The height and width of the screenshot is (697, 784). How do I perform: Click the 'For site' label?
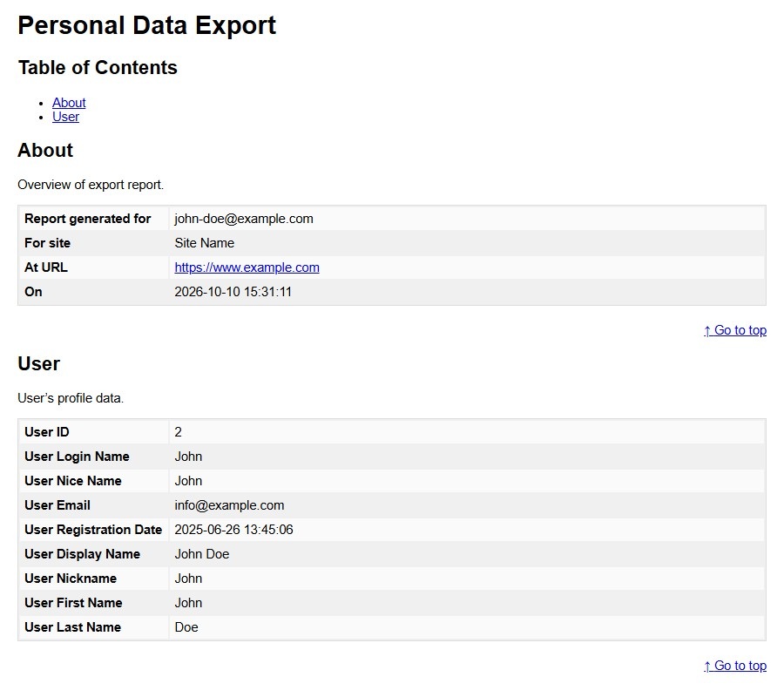(48, 243)
